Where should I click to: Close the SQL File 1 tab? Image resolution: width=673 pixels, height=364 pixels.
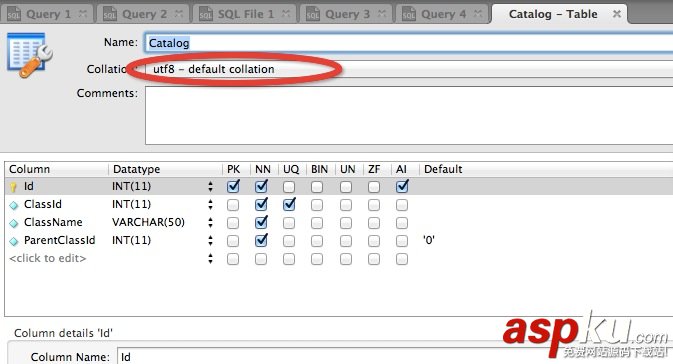click(x=285, y=14)
